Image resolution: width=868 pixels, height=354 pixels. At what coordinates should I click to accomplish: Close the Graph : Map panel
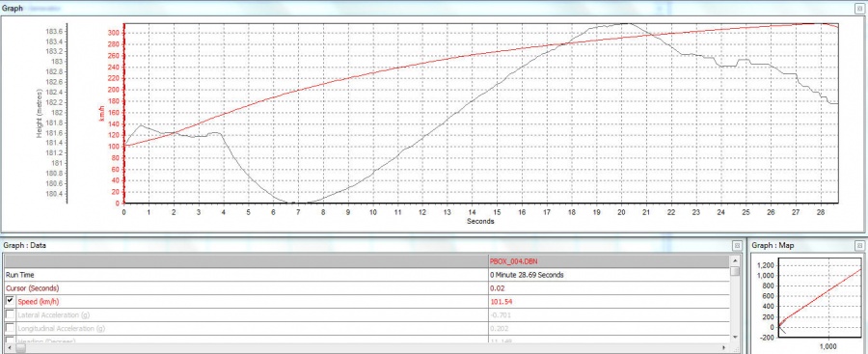[x=860, y=245]
